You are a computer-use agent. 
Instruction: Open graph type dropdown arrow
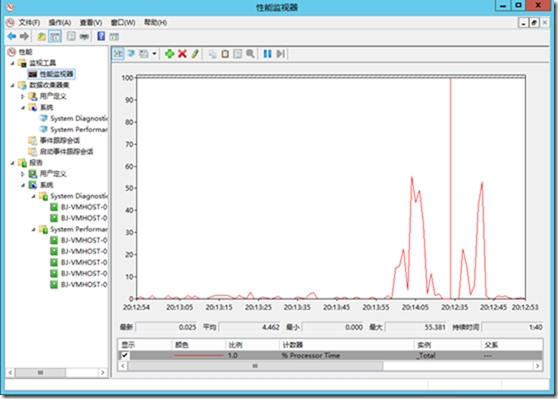tap(154, 54)
